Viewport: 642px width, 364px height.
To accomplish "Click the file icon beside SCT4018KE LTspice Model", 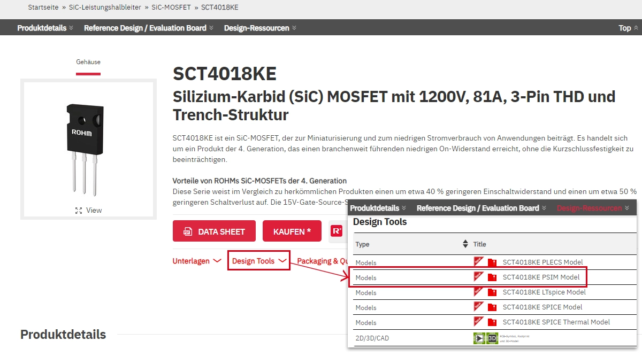I will [492, 292].
